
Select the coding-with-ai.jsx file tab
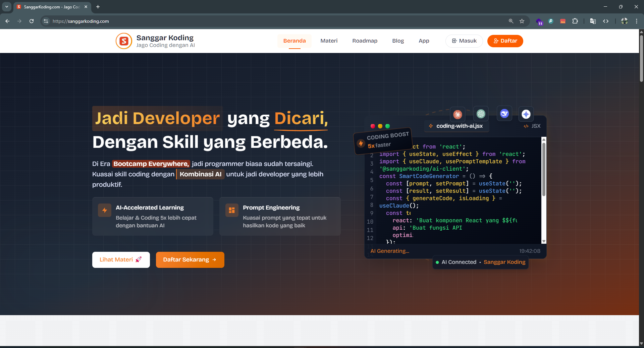tap(456, 126)
